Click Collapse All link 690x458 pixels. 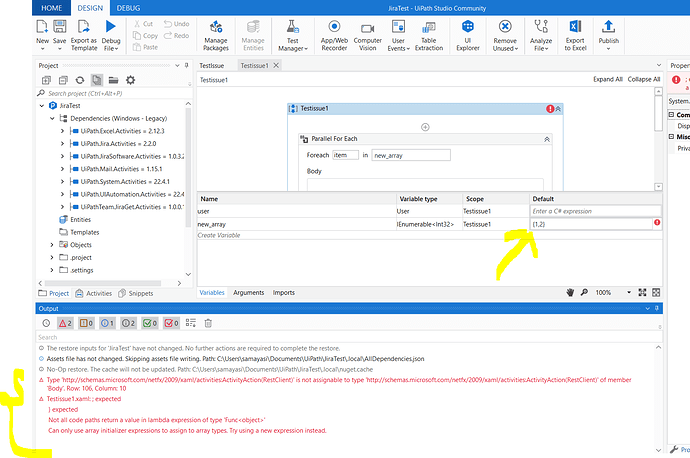pos(644,79)
